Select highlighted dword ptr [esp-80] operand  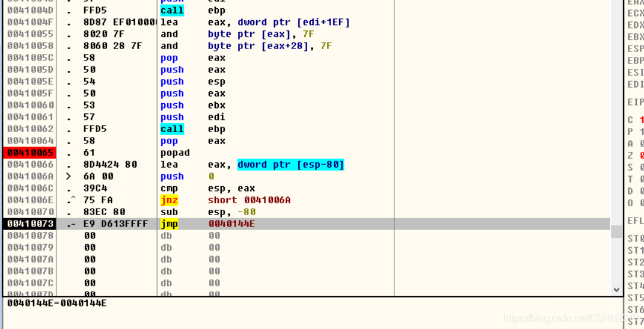click(291, 165)
